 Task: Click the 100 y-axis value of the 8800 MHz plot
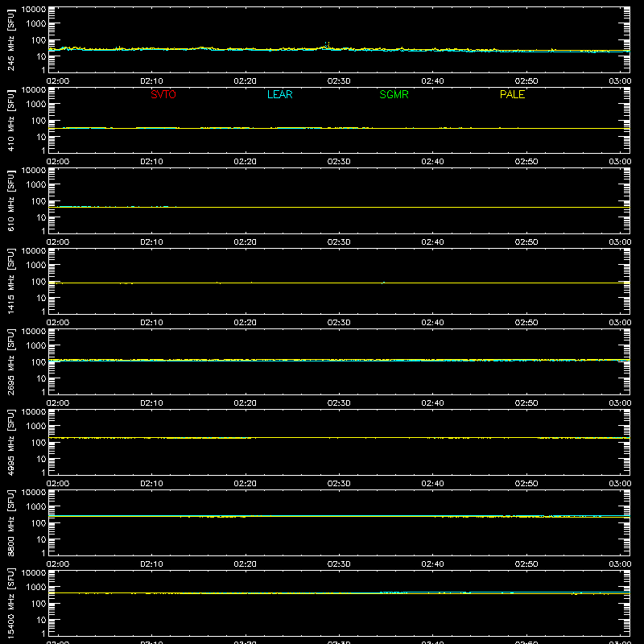[x=39, y=522]
